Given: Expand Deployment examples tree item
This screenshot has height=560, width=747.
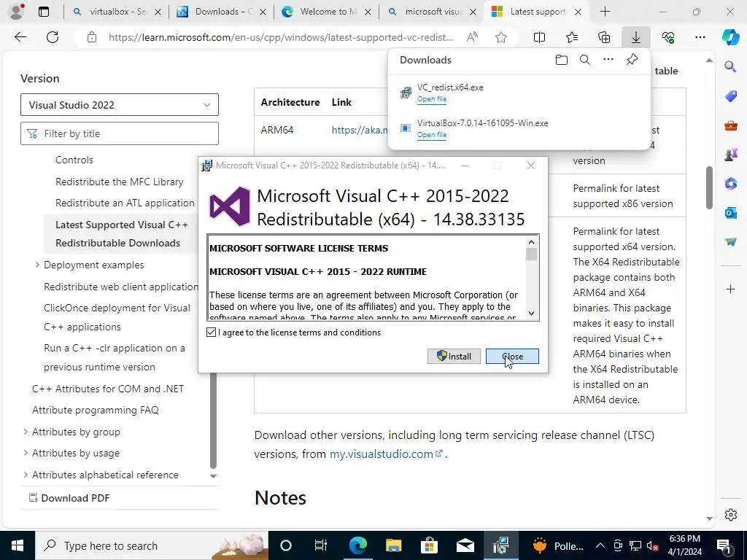Looking at the screenshot, I should tap(37, 264).
